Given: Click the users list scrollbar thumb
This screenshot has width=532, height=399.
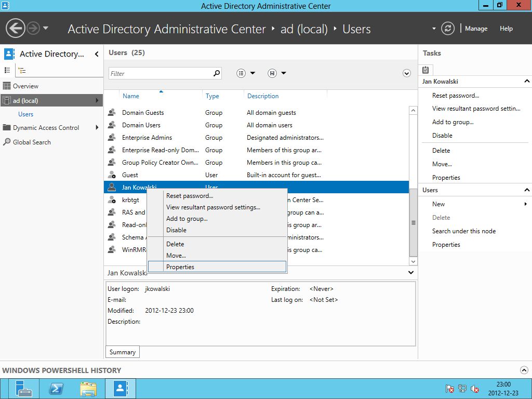Looking at the screenshot, I should point(413,222).
